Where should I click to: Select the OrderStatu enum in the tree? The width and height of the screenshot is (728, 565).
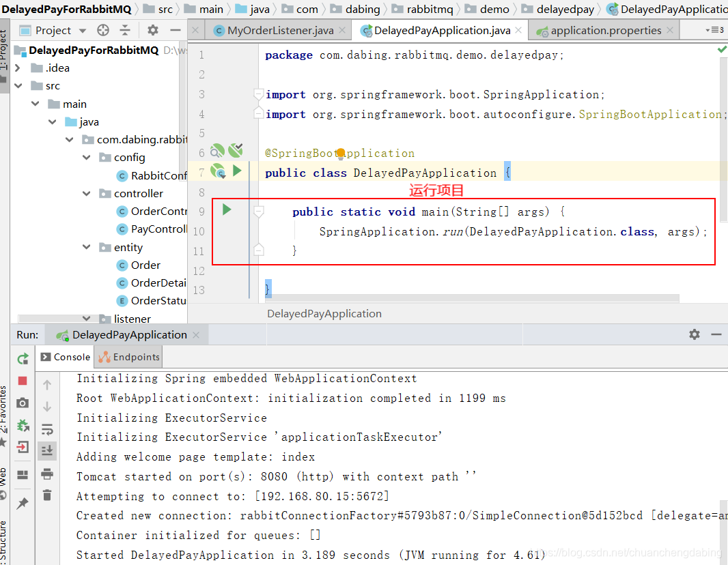152,301
